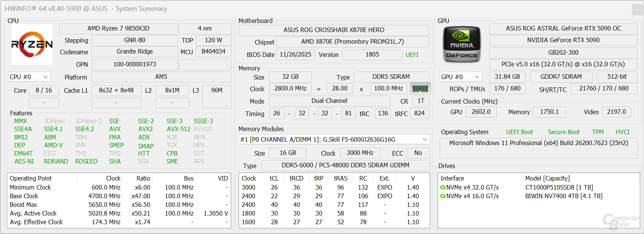Expand the G.Skill memory module dropdown
Image resolution: width=644 pixels, height=234 pixels.
click(425, 139)
